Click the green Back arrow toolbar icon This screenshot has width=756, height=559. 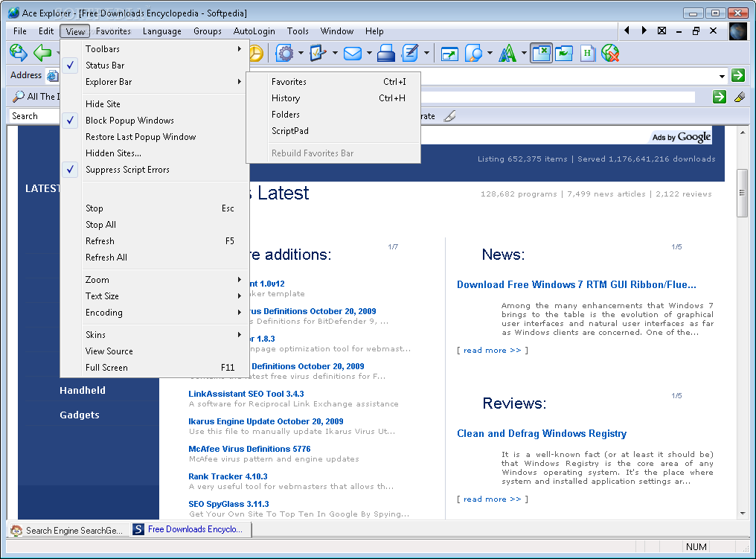coord(42,53)
